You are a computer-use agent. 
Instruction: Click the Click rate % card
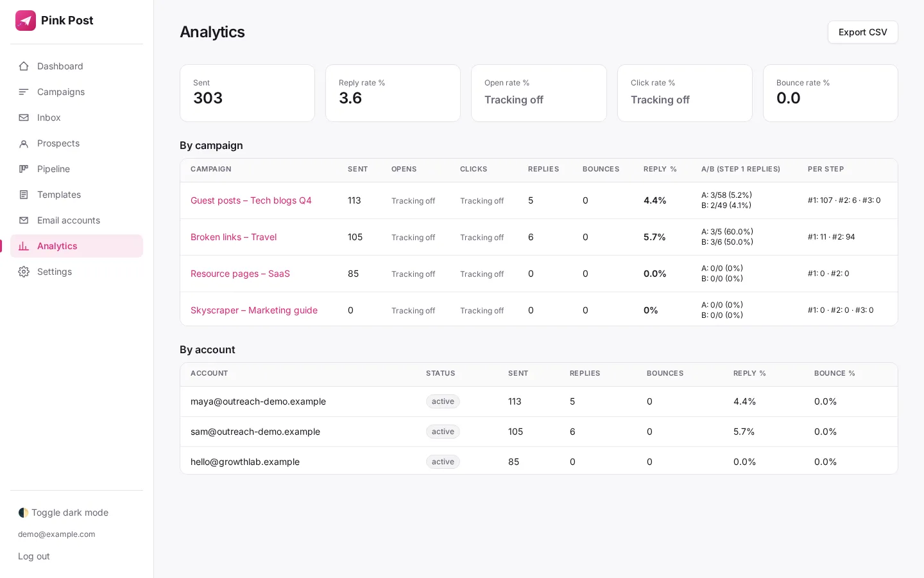685,93
